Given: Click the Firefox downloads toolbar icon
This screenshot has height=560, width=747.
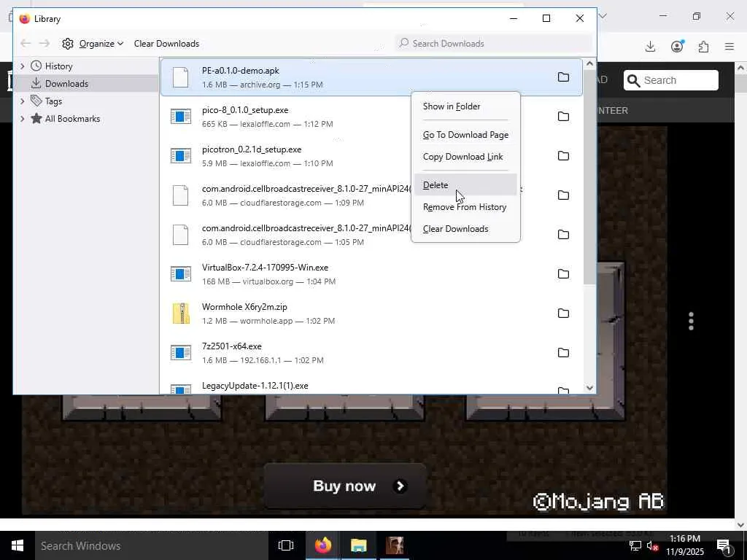Looking at the screenshot, I should [x=650, y=46].
